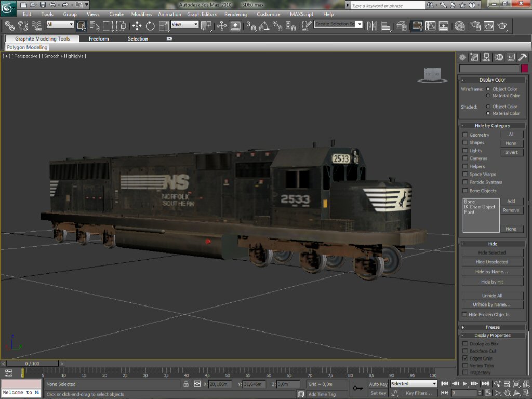532x399 pixels.
Task: Click the Render Production teapot icon
Action: (x=502, y=26)
